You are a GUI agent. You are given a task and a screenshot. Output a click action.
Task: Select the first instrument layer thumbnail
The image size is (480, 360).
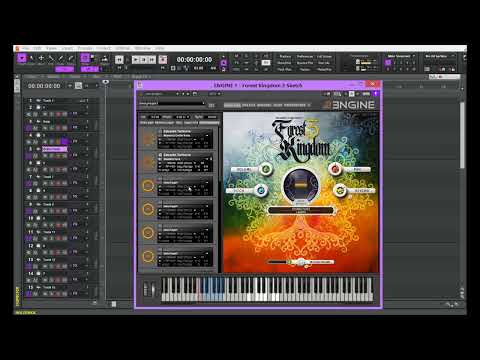pyautogui.click(x=148, y=138)
